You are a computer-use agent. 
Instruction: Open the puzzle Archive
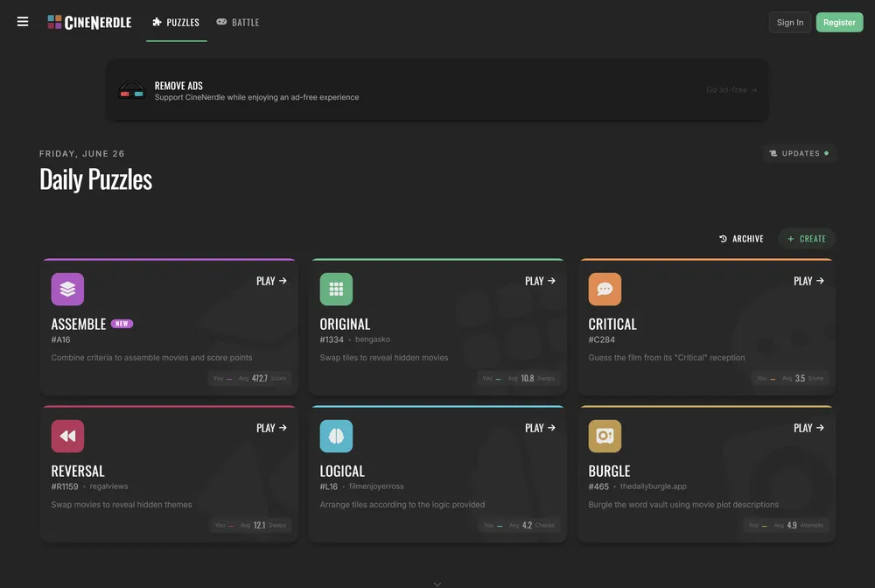tap(741, 239)
